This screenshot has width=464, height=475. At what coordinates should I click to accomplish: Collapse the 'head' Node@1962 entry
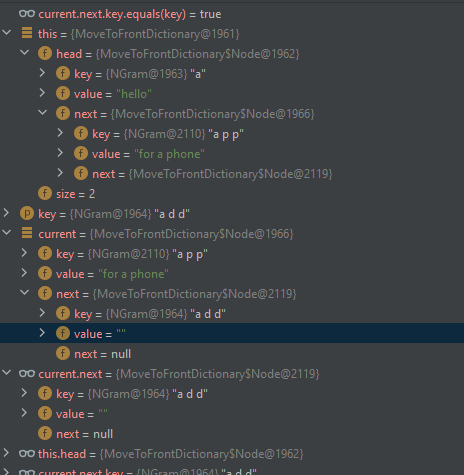tap(24, 53)
